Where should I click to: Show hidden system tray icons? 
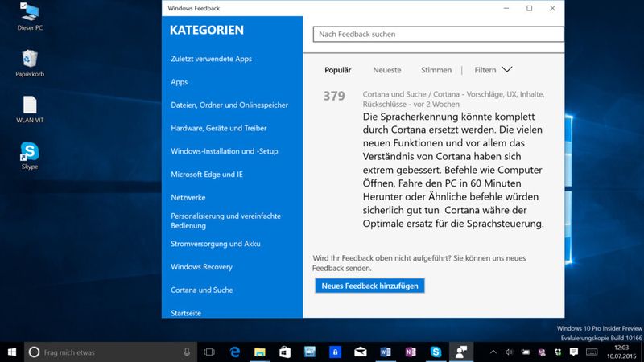(493, 352)
